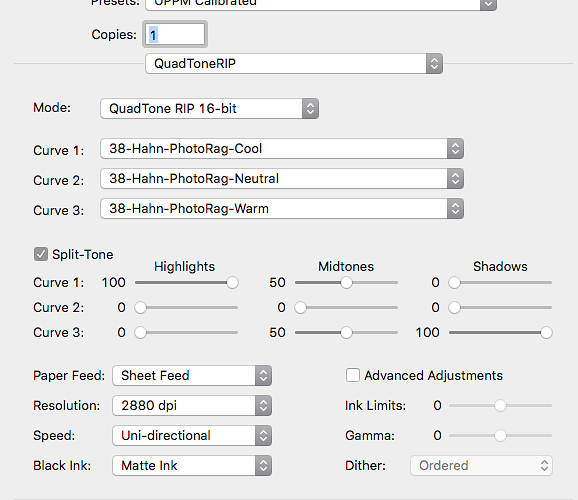
Task: Open the 38-Hahn-PhotoRag-Cool curve dropdown
Action: pos(282,149)
